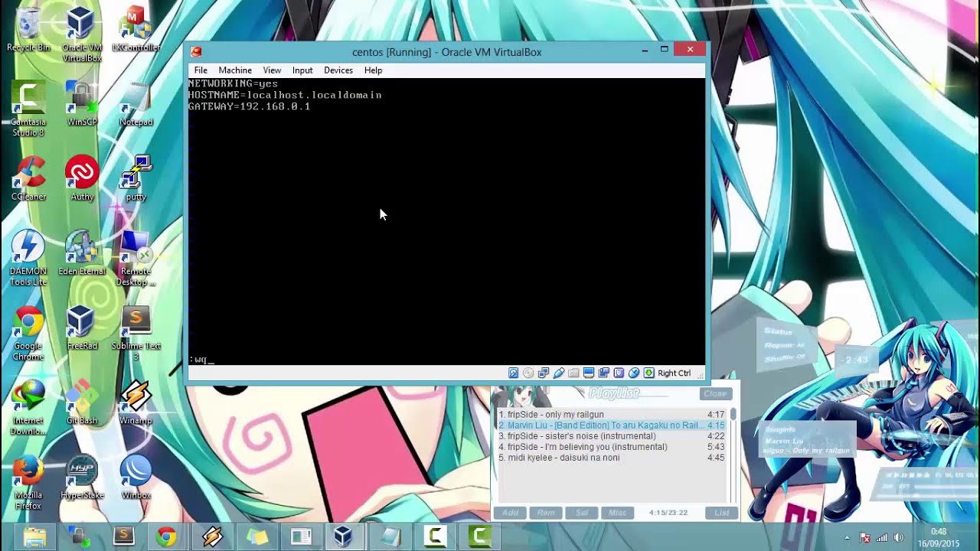The image size is (980, 551).
Task: Click the GATEWAY=192.168.0.1 line in terminal
Action: [250, 106]
